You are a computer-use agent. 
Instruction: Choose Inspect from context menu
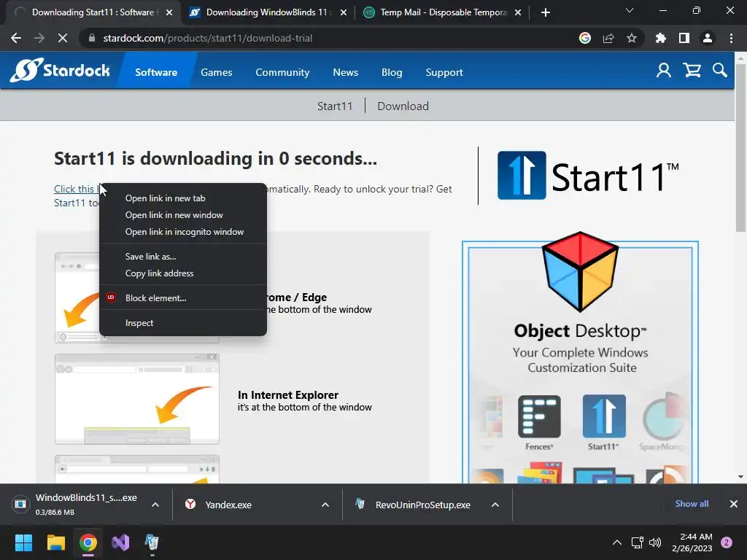coord(183,323)
